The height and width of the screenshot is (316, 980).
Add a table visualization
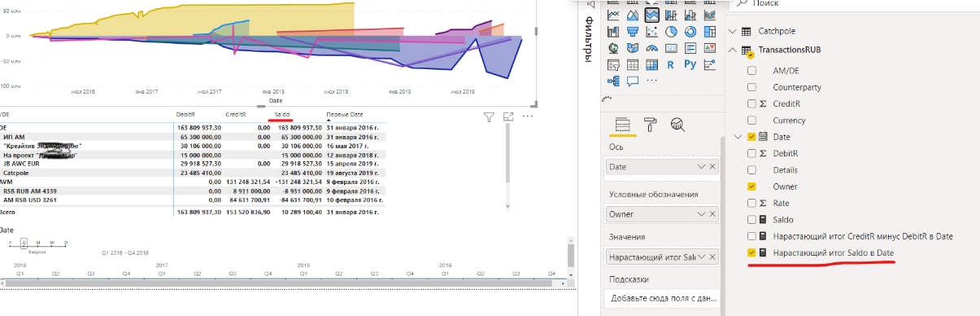click(633, 65)
